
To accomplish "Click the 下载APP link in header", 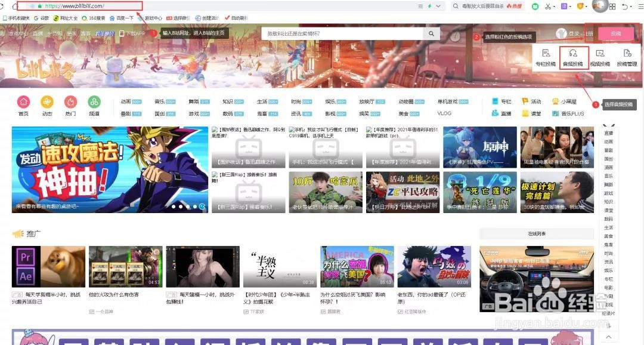I will 132,33.
